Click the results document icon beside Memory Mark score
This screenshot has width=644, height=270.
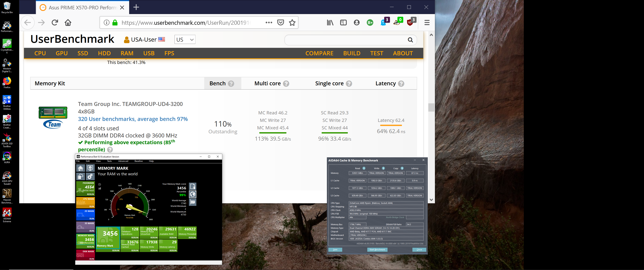click(x=192, y=186)
